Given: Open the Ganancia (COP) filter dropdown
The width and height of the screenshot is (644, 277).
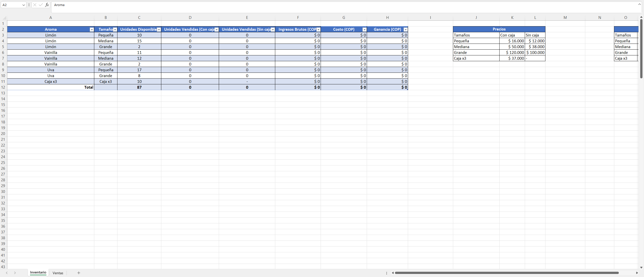Looking at the screenshot, I should point(405,30).
